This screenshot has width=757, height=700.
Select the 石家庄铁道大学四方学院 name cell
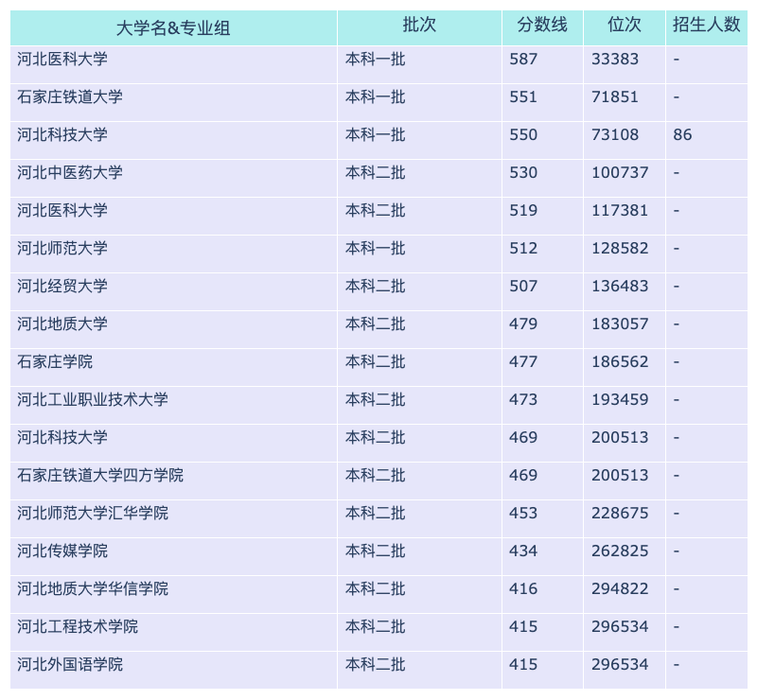[x=173, y=481]
